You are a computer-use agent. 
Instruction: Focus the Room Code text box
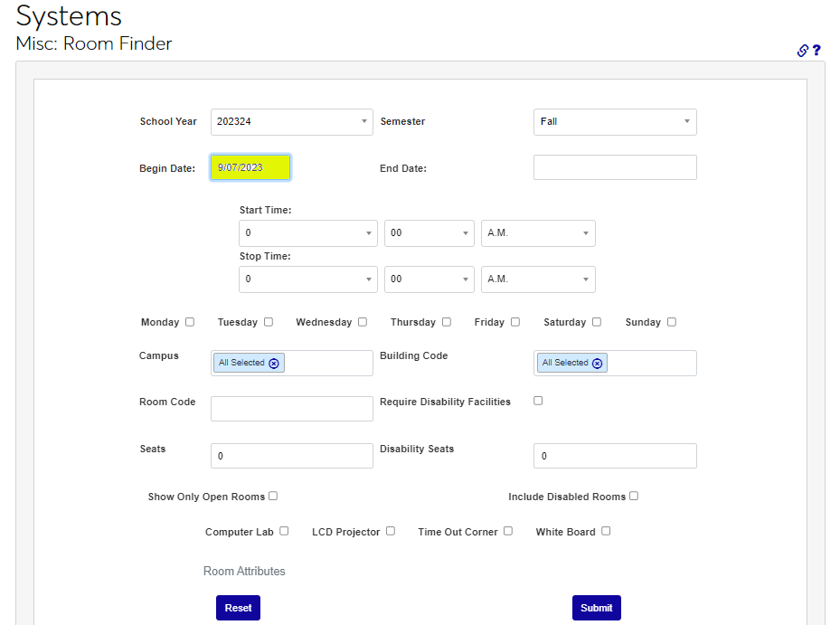click(x=291, y=409)
